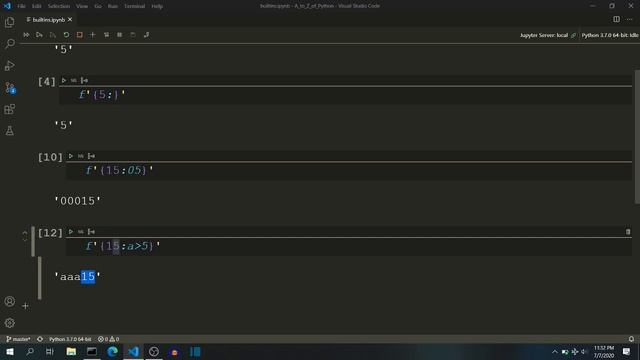Open the Search view in activity bar
The height and width of the screenshot is (360, 640).
coord(9,44)
